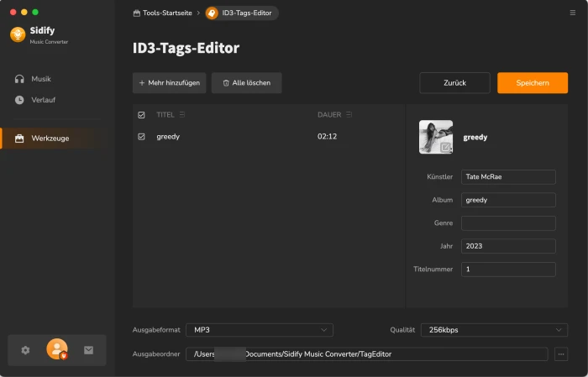Open the Verlauf clock icon
This screenshot has height=377, width=588.
click(x=19, y=100)
